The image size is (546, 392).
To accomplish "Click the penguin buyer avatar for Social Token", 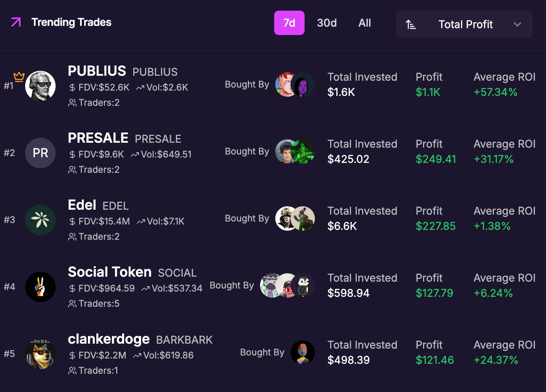I will (x=304, y=285).
